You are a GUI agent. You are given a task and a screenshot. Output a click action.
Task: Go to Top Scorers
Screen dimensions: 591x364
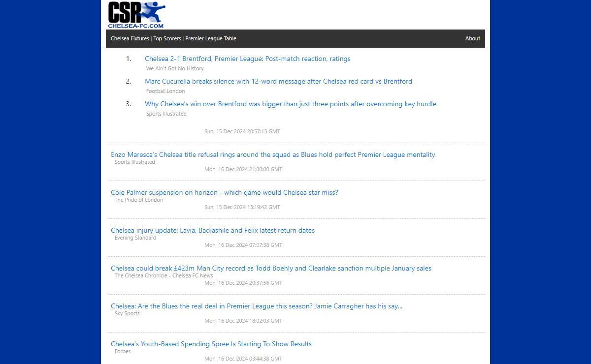(x=167, y=38)
